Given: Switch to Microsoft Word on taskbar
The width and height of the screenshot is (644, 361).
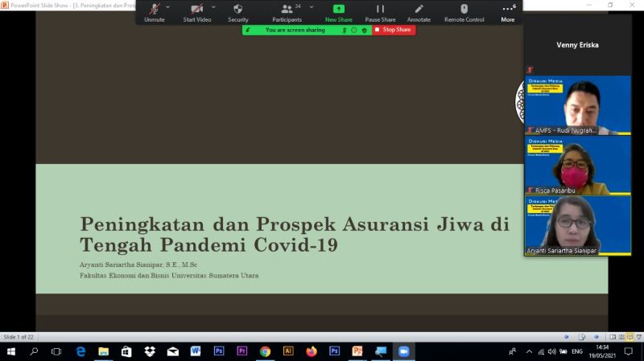Looking at the screenshot, I should [196, 351].
